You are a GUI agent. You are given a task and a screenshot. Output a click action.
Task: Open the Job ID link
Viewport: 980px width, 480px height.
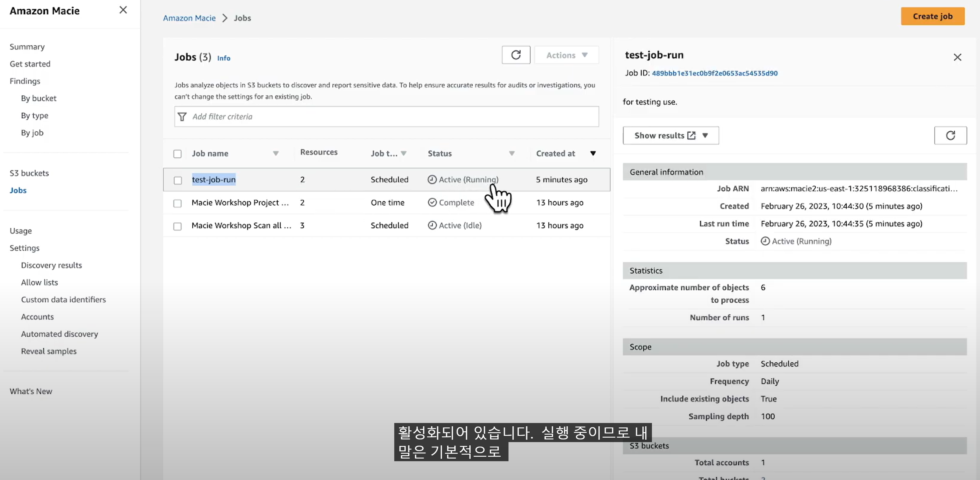point(714,73)
